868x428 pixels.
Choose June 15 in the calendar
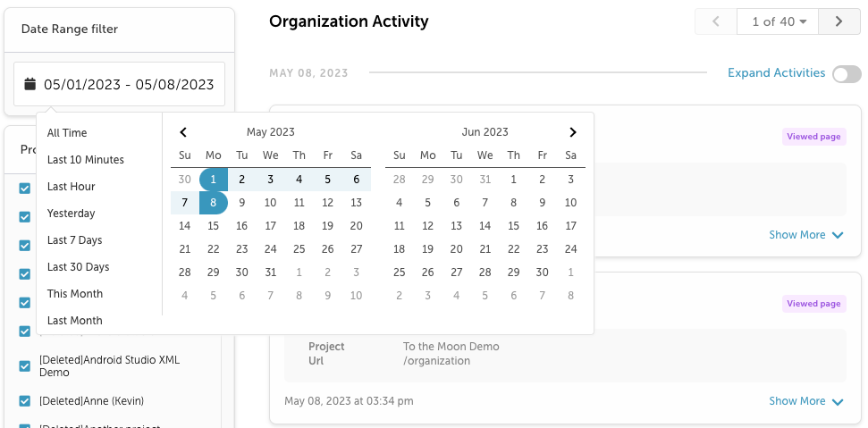tap(513, 225)
